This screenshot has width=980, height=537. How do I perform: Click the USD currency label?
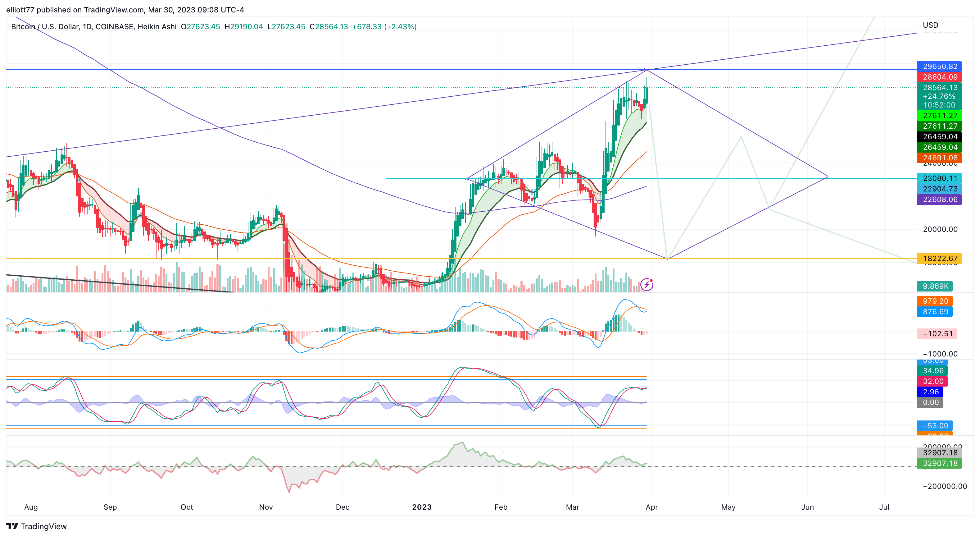pos(931,25)
